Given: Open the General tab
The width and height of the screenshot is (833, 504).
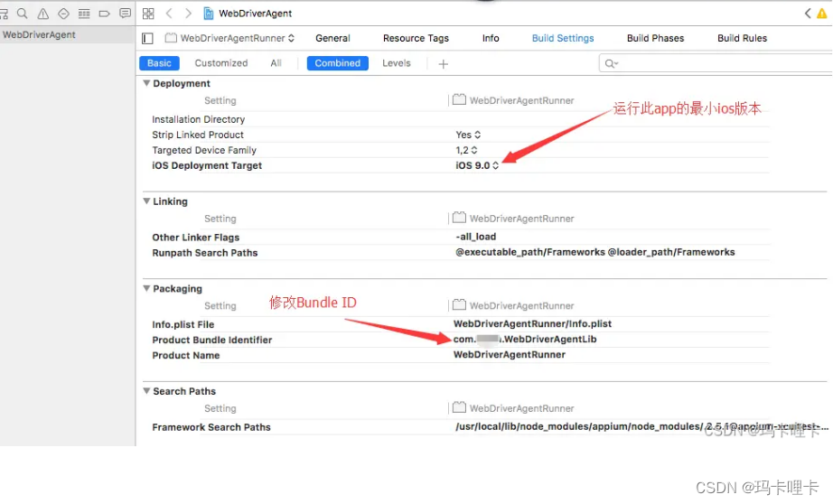Looking at the screenshot, I should point(332,38).
